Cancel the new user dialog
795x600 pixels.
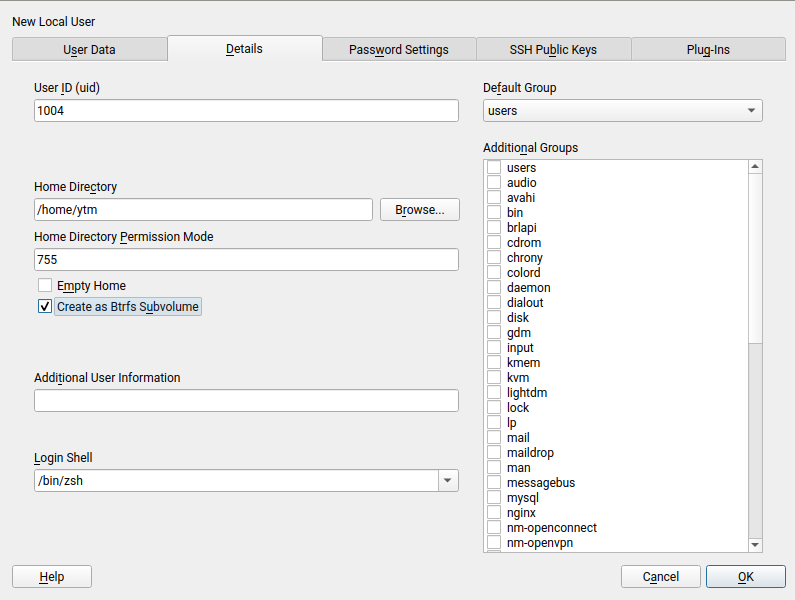point(660,577)
